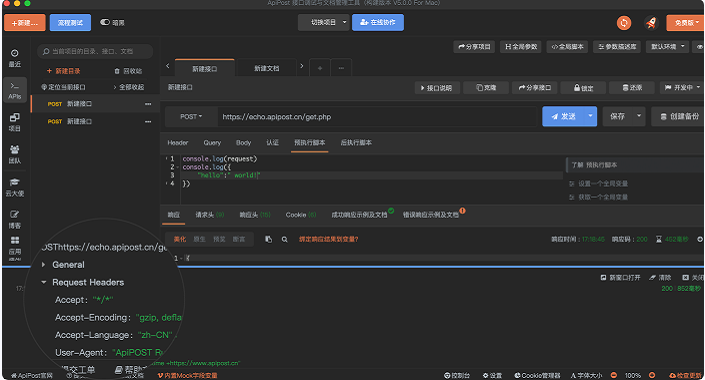Screen dimensions: 705x380
Task: Switch to the 认证 auth tab
Action: (272, 143)
